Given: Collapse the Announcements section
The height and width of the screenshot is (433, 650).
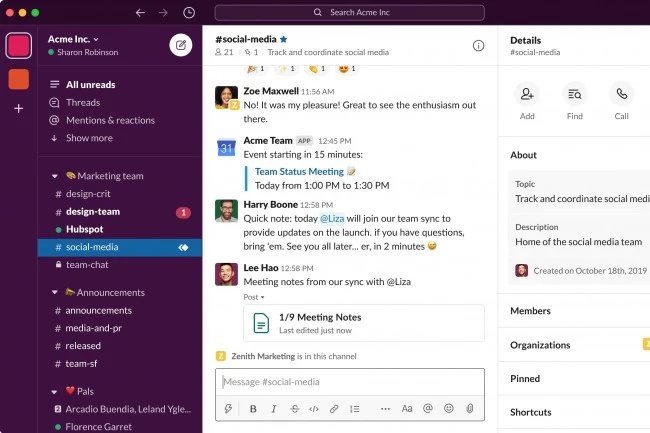Looking at the screenshot, I should tap(55, 293).
